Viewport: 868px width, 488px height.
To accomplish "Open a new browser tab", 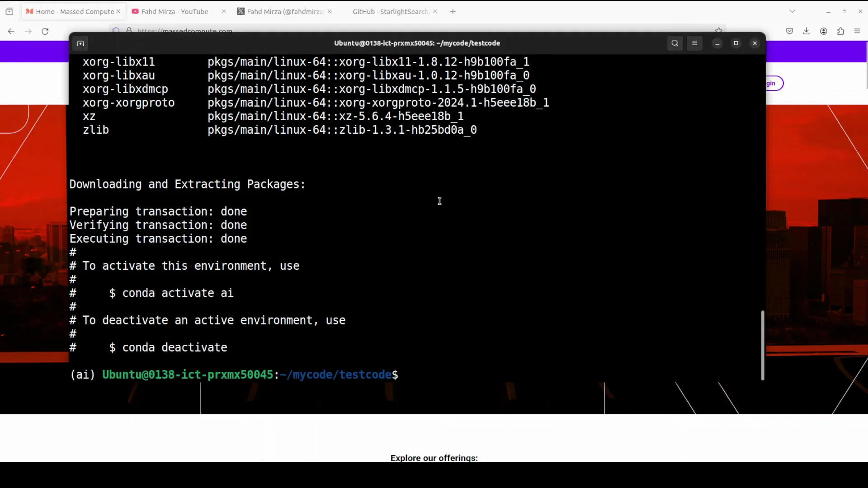I will point(453,12).
